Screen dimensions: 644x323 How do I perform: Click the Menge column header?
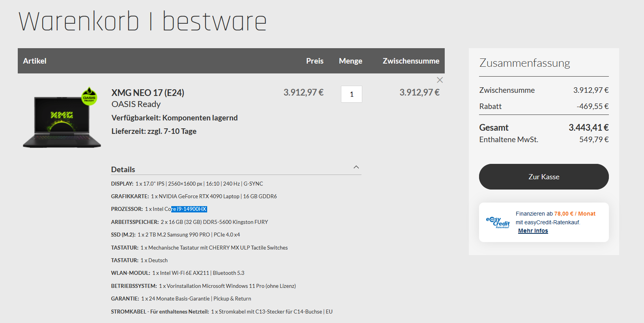[350, 61]
